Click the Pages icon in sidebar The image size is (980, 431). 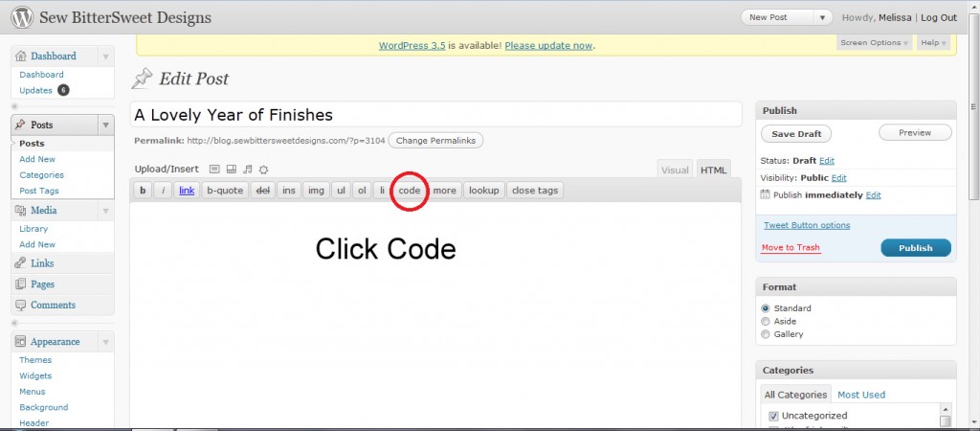click(21, 284)
